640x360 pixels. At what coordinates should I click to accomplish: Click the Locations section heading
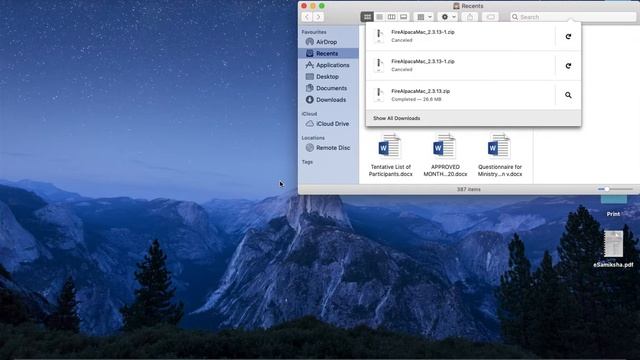313,138
